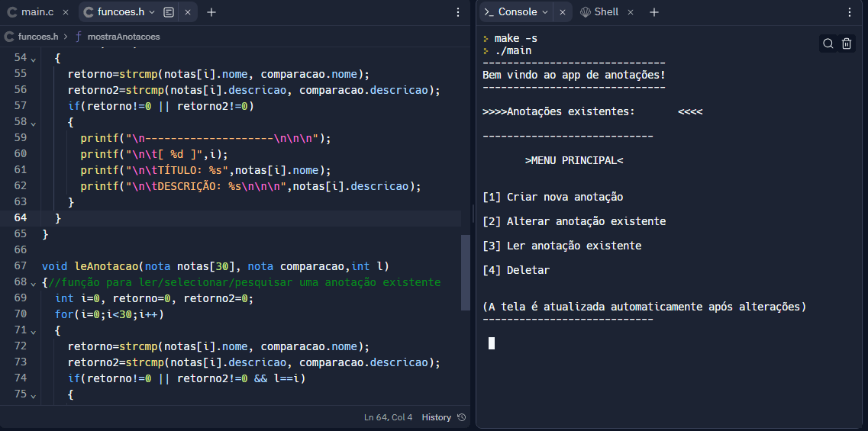Image resolution: width=868 pixels, height=431 pixels.
Task: Clear console with the trash icon
Action: pyautogui.click(x=847, y=44)
